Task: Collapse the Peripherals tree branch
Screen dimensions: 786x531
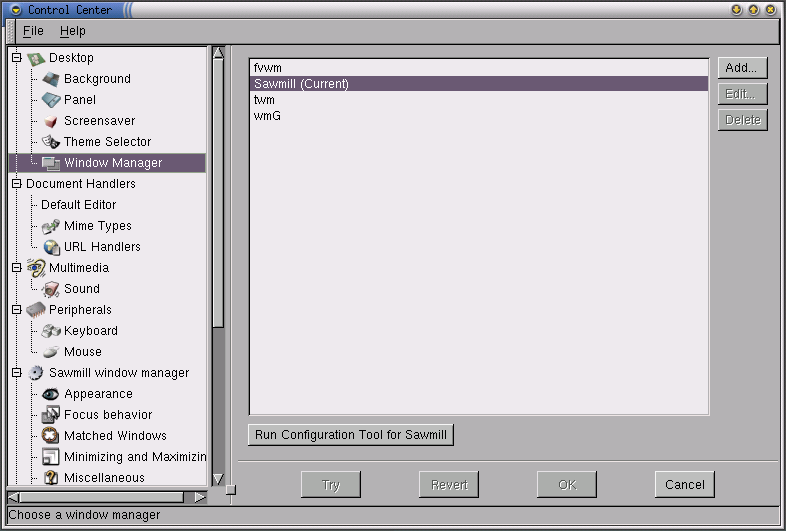Action: 16,310
